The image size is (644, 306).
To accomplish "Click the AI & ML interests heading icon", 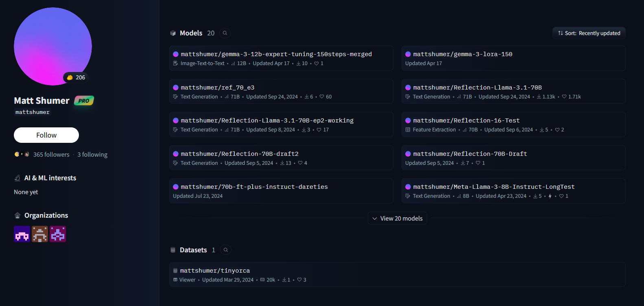I will coord(17,178).
